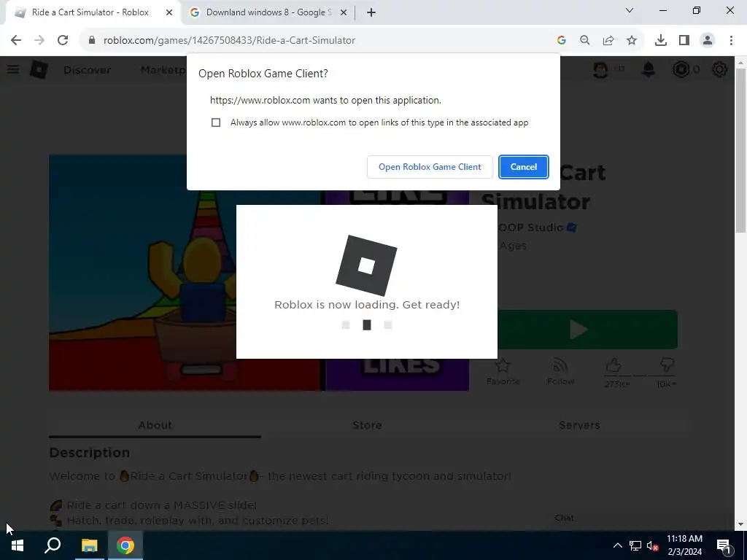The width and height of the screenshot is (747, 560).
Task: Open the tab search chevron dropdown
Action: 630,10
